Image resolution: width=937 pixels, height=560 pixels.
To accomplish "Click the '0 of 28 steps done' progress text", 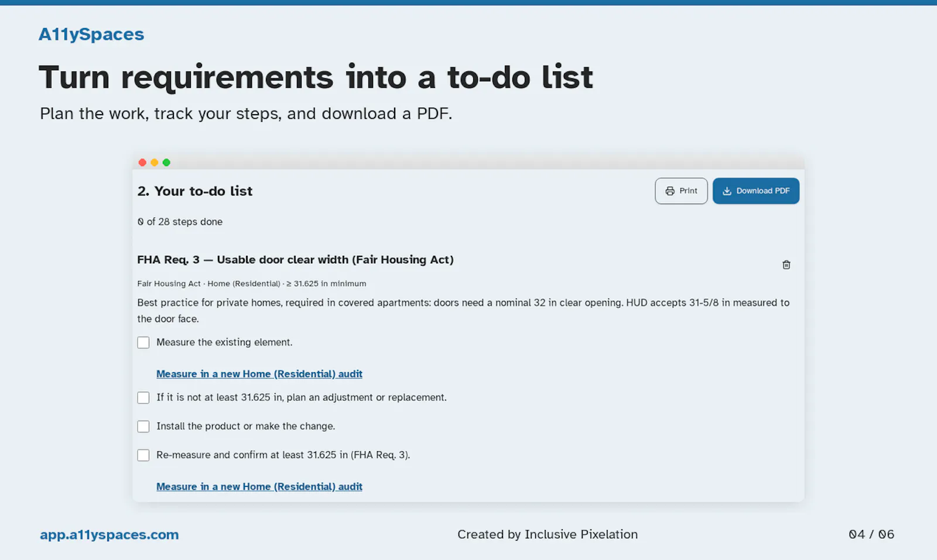I will tap(180, 222).
